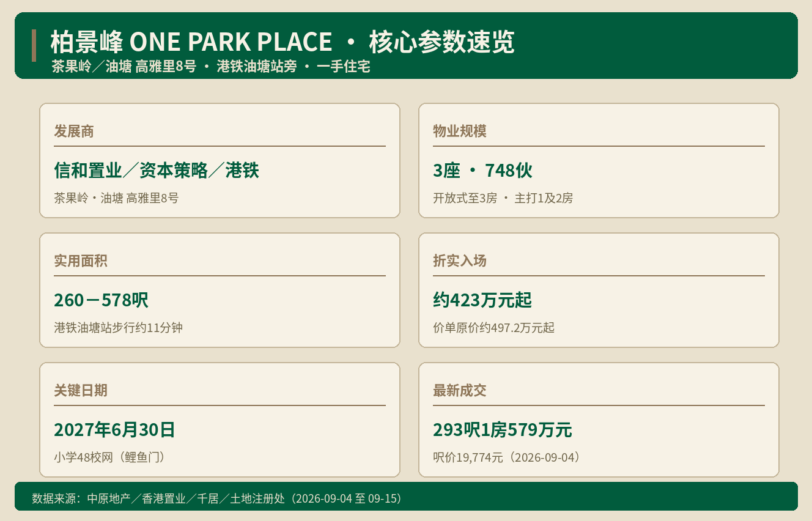Click the 数据来源 footer source line

pos(216,498)
